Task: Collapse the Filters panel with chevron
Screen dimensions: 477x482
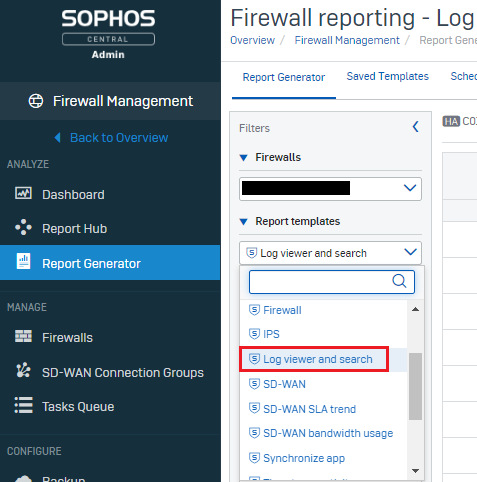Action: click(416, 127)
